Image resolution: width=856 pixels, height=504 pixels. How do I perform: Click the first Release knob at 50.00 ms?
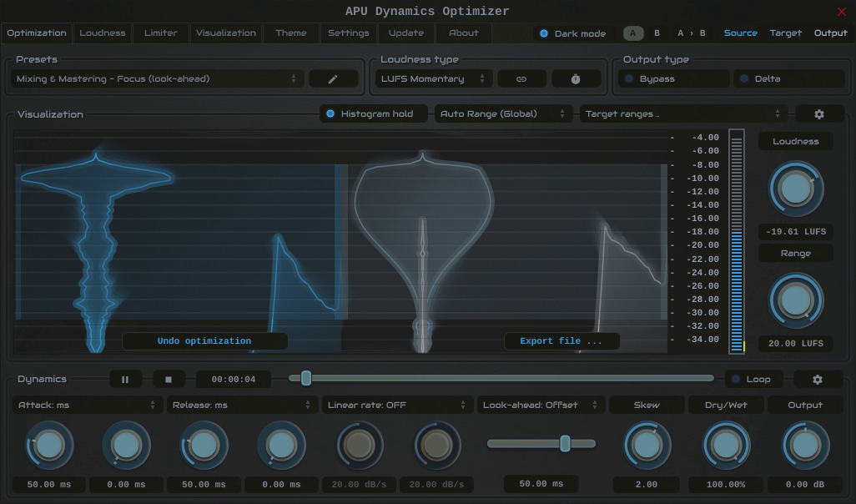[x=204, y=446]
